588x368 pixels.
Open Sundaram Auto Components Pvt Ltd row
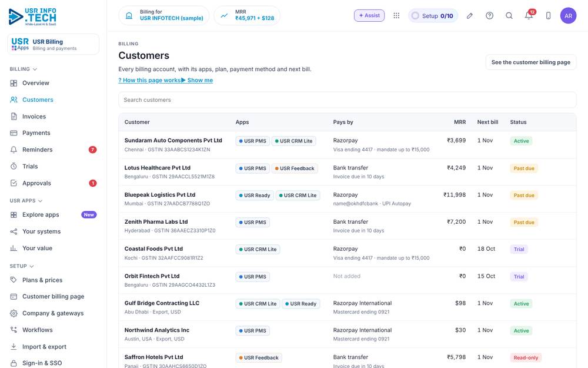pyautogui.click(x=348, y=145)
